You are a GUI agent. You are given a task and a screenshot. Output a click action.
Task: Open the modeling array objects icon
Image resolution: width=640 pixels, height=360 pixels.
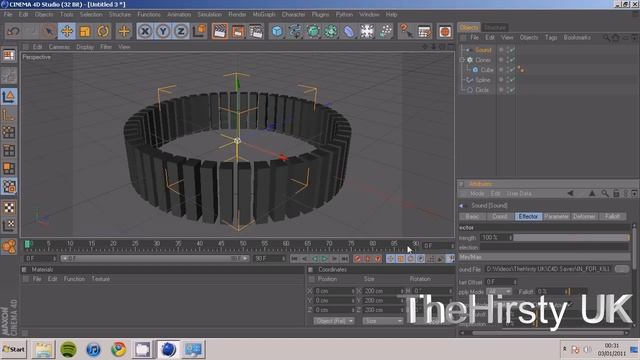[331, 31]
